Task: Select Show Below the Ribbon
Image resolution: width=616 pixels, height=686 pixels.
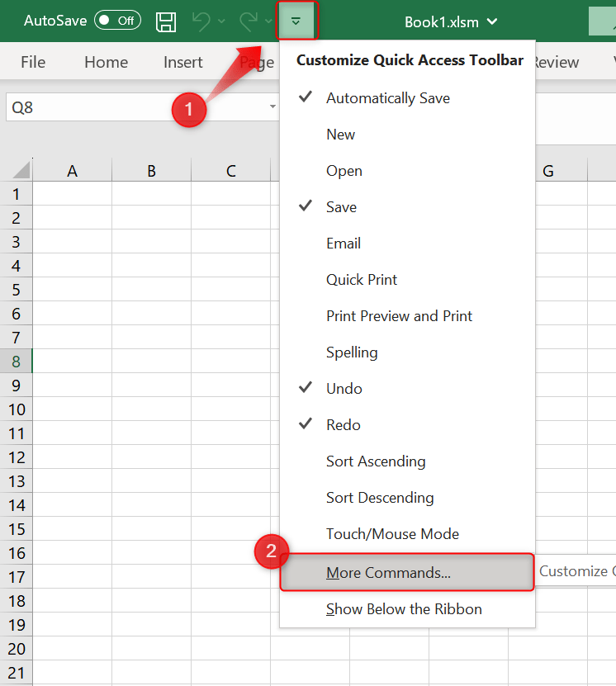Action: (x=404, y=608)
